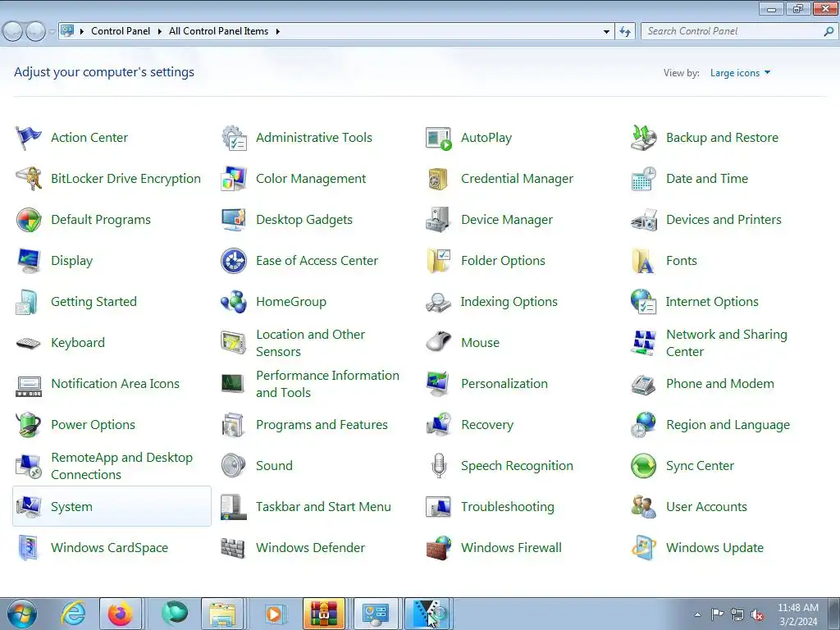
Task: Open Notification Area Icons link
Action: (115, 384)
